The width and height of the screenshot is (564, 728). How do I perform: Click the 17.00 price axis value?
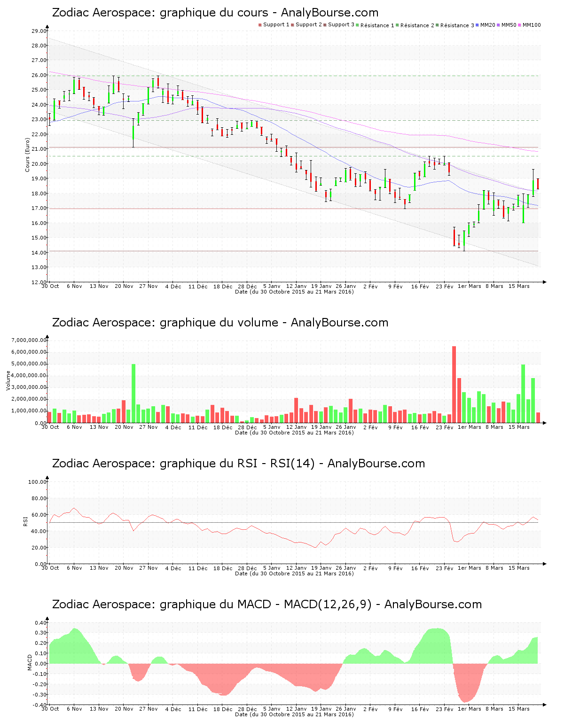click(x=39, y=208)
